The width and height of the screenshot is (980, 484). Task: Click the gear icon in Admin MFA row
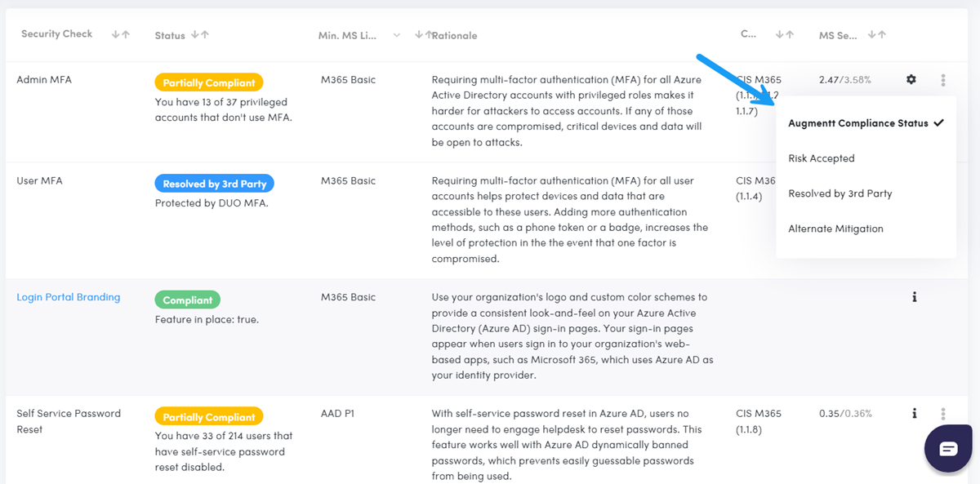[x=911, y=80]
